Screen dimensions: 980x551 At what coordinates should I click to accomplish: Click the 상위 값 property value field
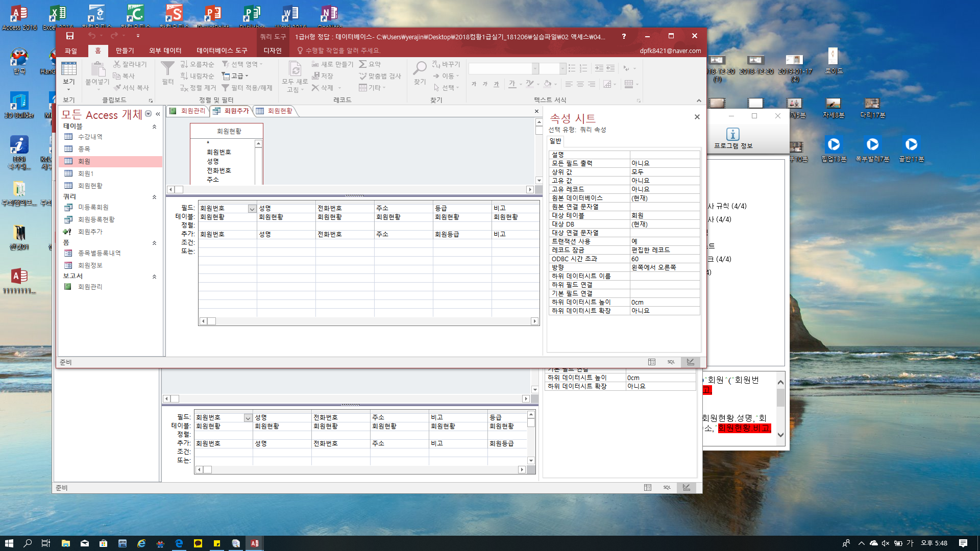664,172
